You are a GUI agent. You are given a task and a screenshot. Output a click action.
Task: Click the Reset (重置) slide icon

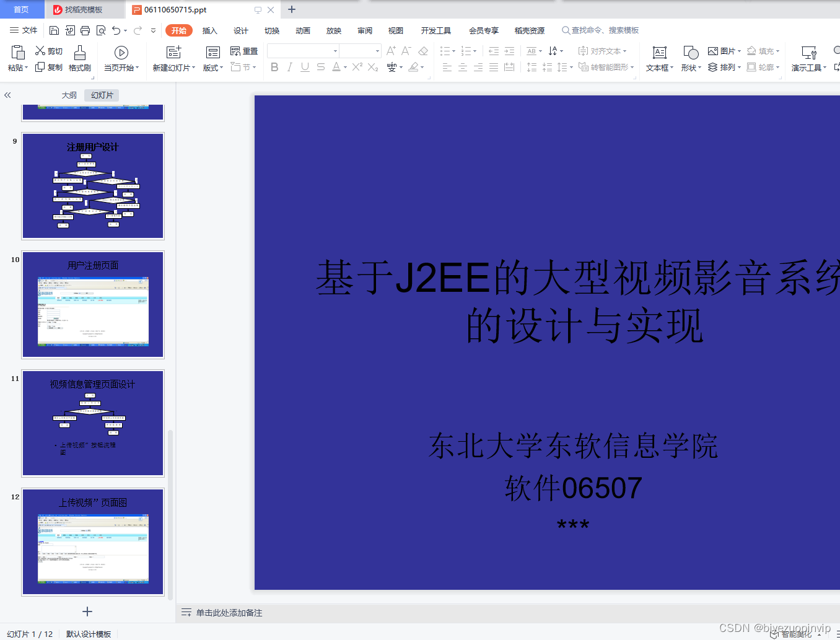235,51
